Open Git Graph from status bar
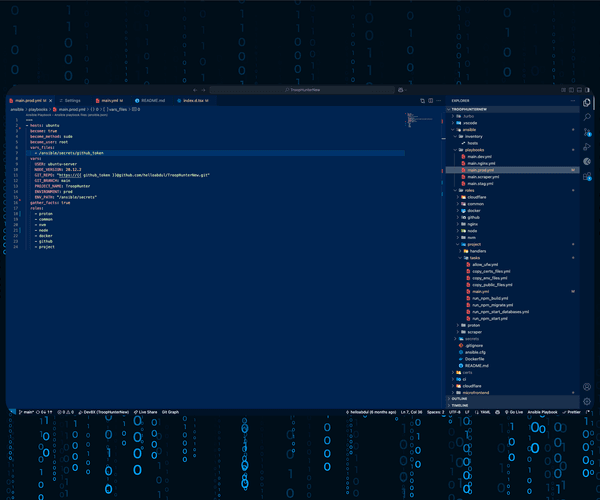Screen dimensions: 600x500 [170, 412]
